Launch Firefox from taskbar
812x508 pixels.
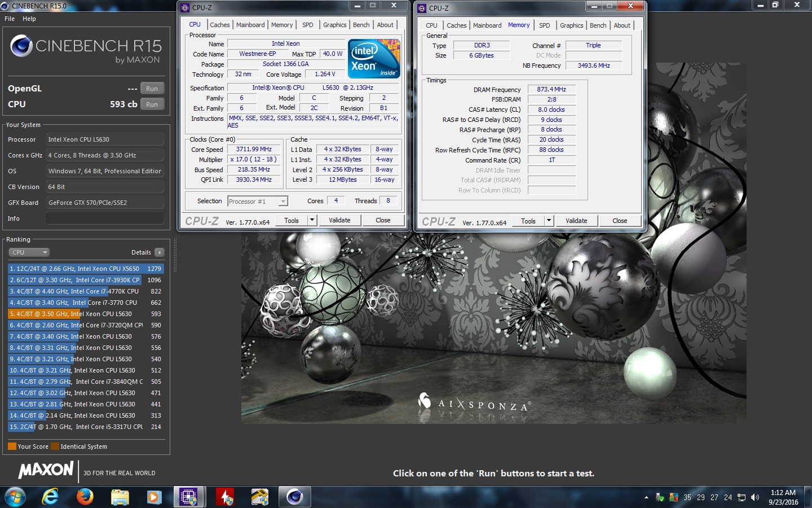pos(85,497)
